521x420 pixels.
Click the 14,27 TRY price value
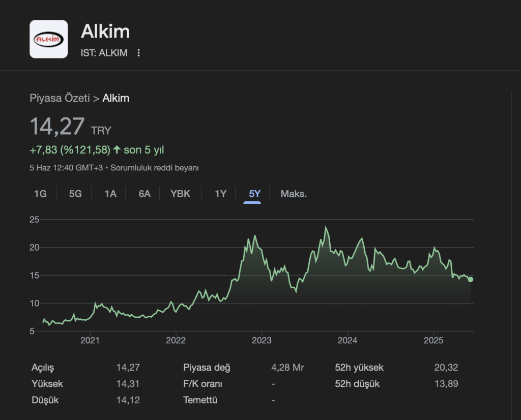tap(57, 127)
